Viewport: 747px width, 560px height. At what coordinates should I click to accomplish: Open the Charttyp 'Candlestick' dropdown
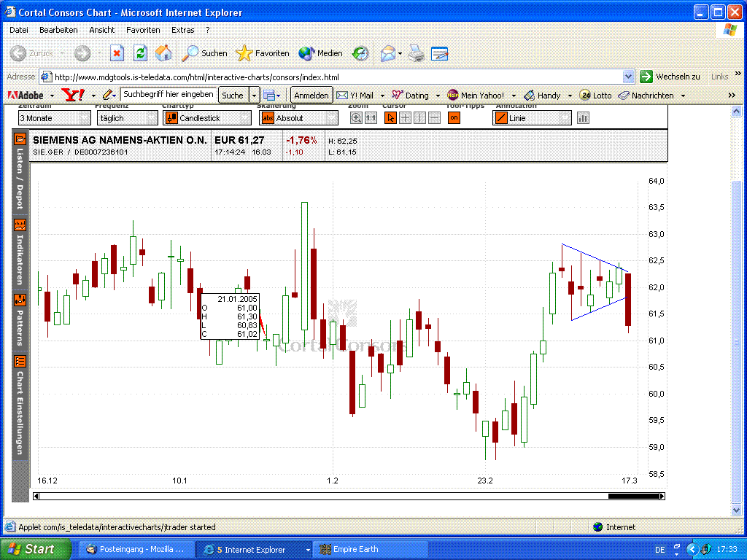pos(206,117)
